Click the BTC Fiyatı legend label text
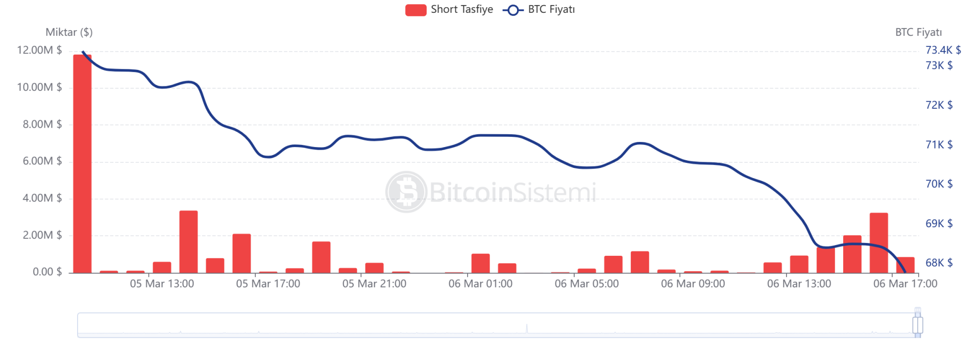The width and height of the screenshot is (980, 341). pos(551,10)
